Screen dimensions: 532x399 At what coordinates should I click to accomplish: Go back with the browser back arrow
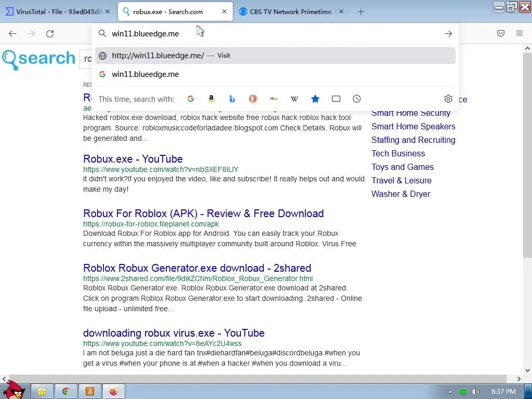click(12, 34)
